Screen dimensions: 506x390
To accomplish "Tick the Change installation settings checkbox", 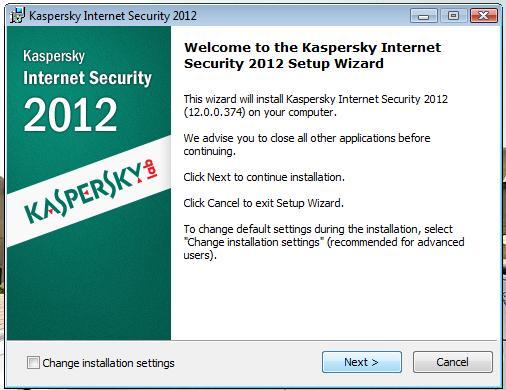I will click(33, 362).
